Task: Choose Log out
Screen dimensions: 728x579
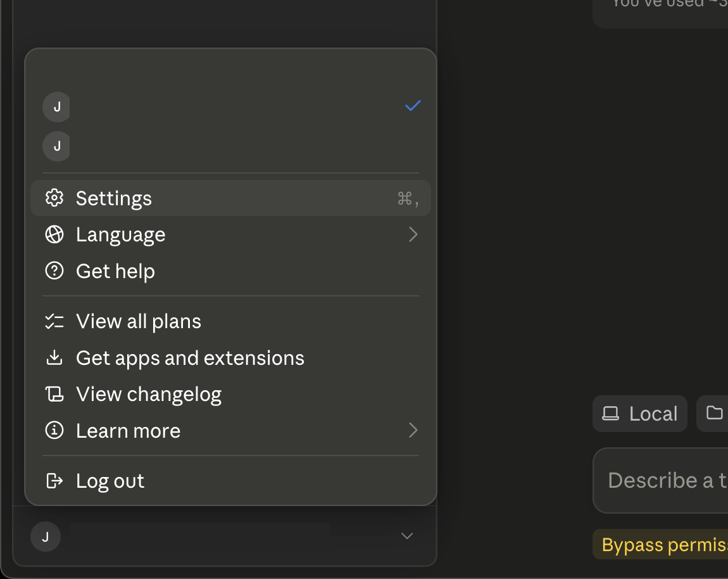Action: click(x=230, y=481)
